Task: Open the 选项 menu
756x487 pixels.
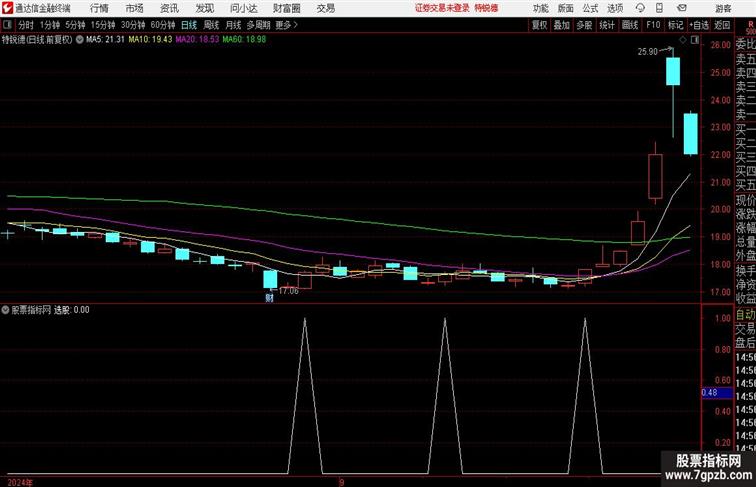Action: click(x=615, y=8)
